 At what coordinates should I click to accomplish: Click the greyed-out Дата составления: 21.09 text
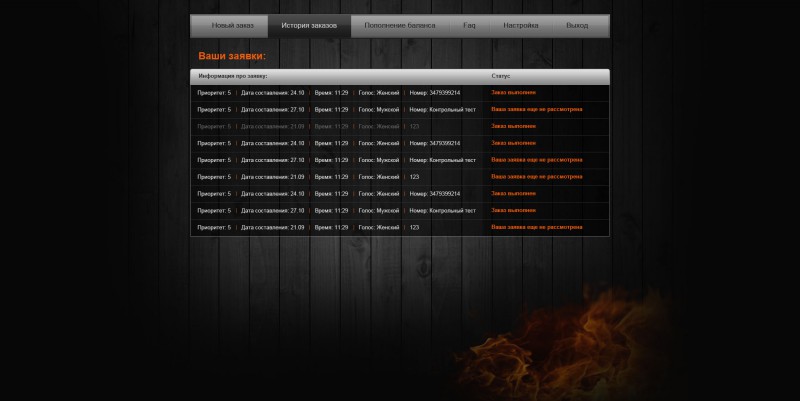click(x=272, y=127)
